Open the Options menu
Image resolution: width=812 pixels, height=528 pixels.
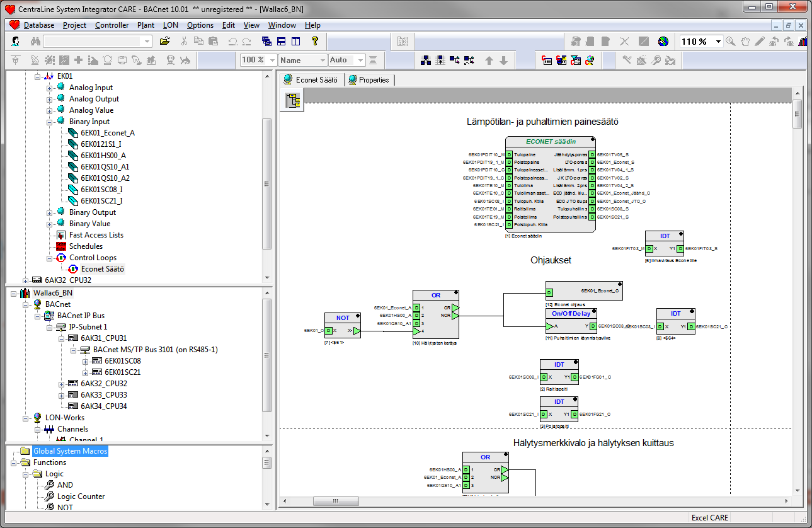pos(200,25)
